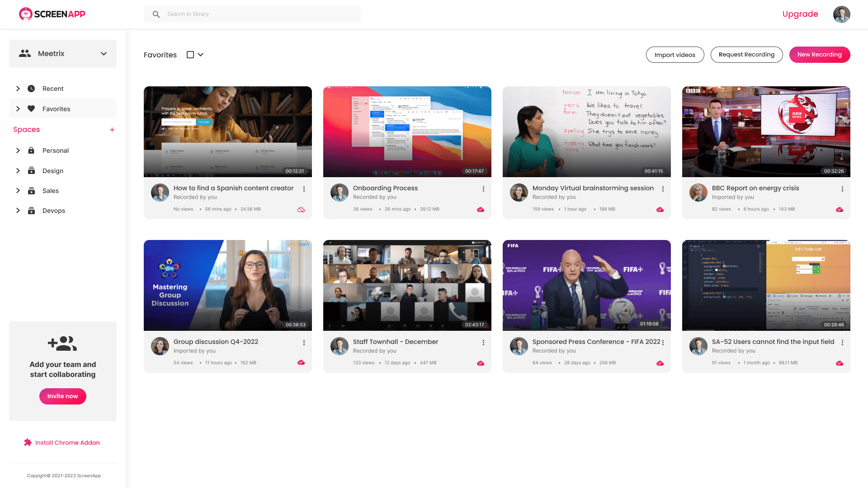This screenshot has width=868, height=489.
Task: Expand the Sales space chevron
Action: [x=18, y=190]
